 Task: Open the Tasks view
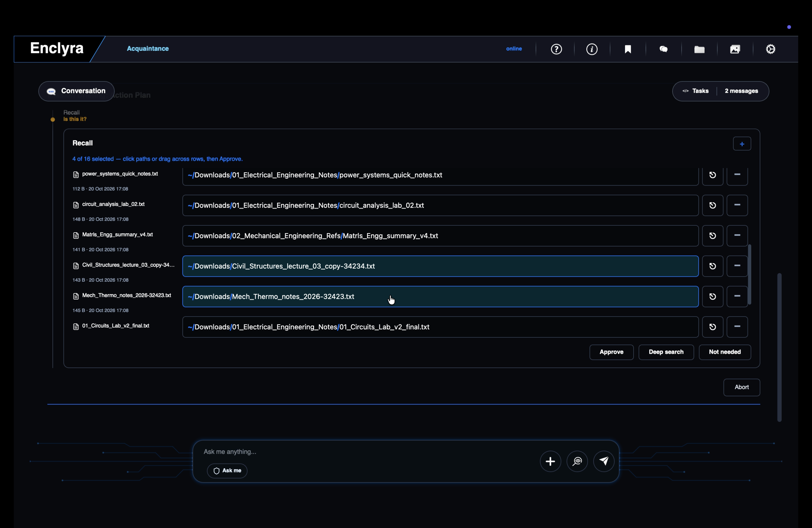point(695,91)
